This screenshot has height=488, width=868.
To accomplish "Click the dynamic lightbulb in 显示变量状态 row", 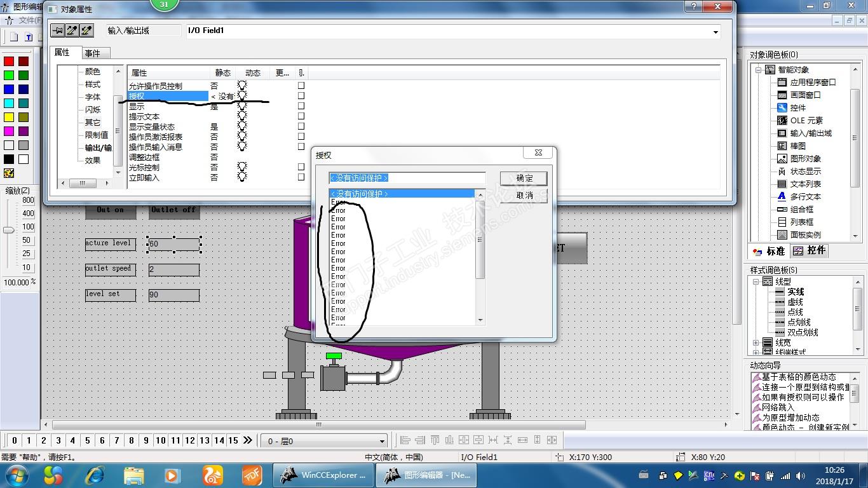I will tap(242, 126).
